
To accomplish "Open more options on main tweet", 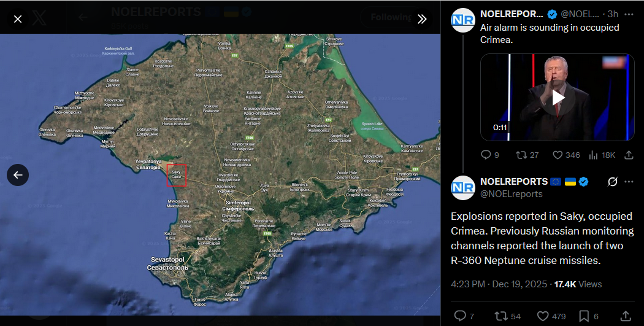I will tap(629, 182).
